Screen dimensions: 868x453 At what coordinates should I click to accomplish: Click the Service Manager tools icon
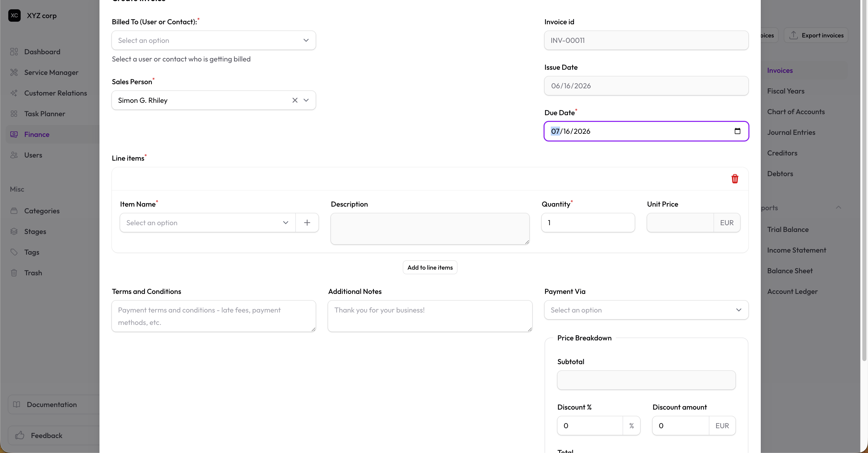click(x=14, y=72)
